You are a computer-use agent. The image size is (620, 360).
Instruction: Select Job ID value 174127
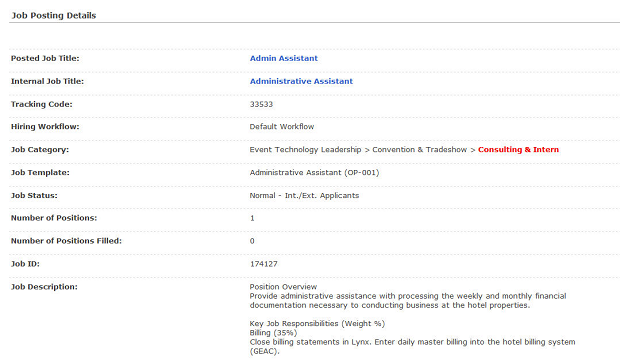click(x=263, y=264)
